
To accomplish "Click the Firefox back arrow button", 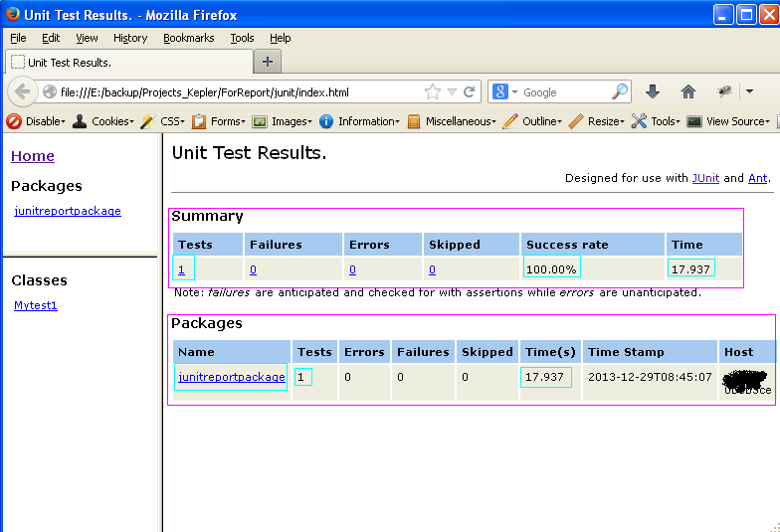I will (x=22, y=91).
